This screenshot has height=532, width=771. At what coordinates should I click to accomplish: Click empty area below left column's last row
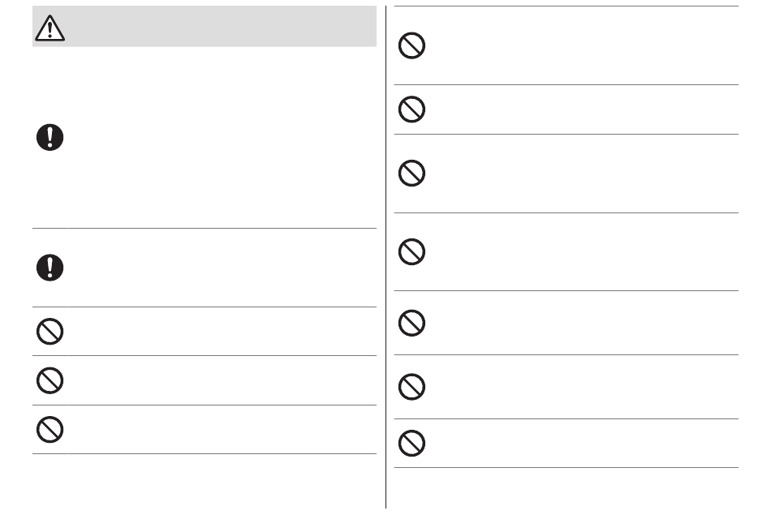click(x=205, y=482)
